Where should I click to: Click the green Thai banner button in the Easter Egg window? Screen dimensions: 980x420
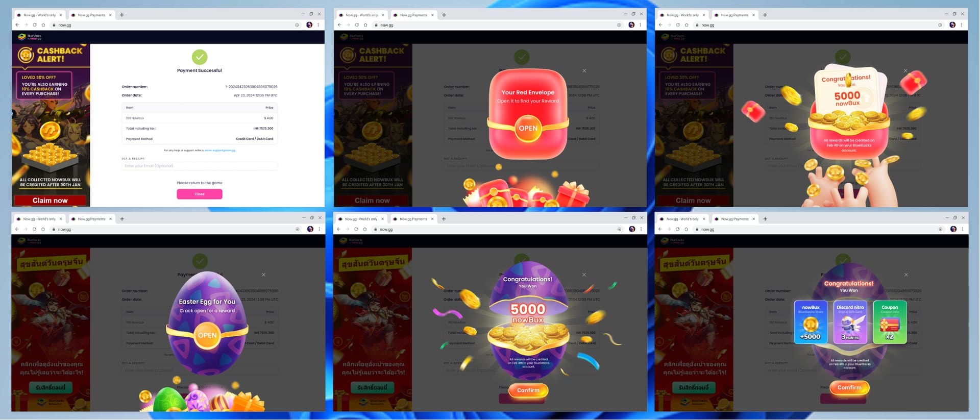point(51,387)
